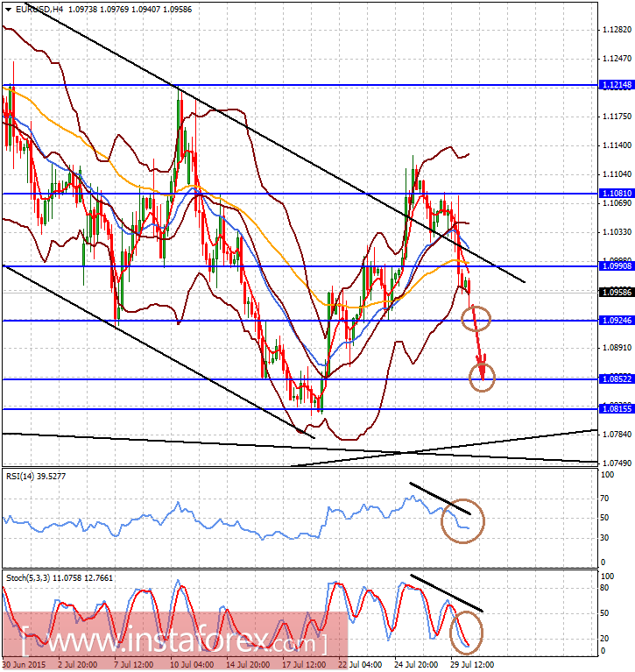Image resolution: width=635 pixels, height=672 pixels.
Task: Click the 29 Jul 12:00 time label
Action: (472, 665)
